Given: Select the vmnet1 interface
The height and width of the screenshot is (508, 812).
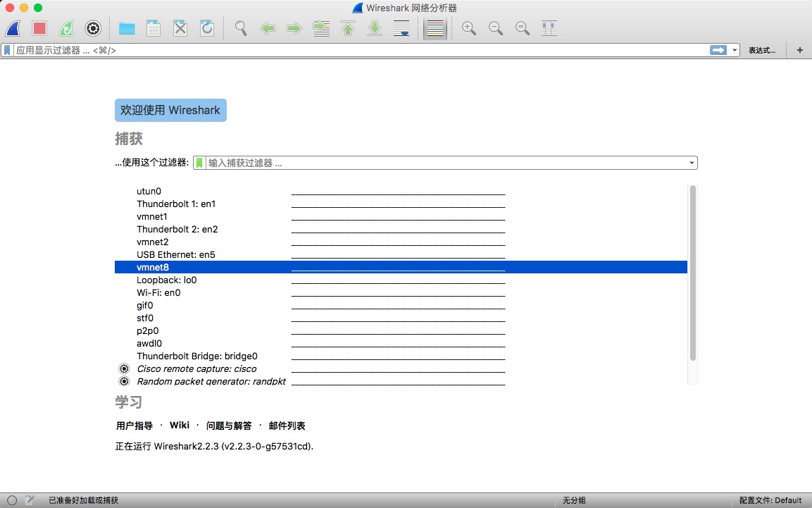Looking at the screenshot, I should [x=401, y=216].
